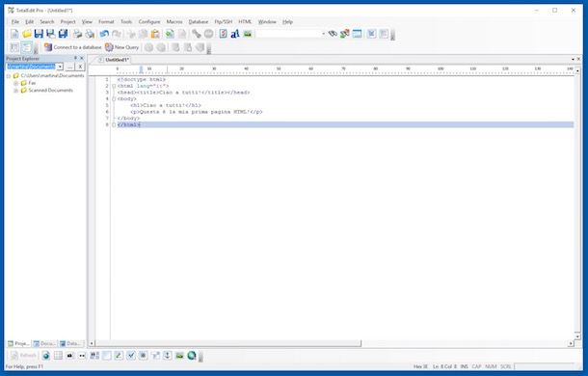The height and width of the screenshot is (376, 588).
Task: Click the Connect to a database button
Action: pyautogui.click(x=72, y=47)
